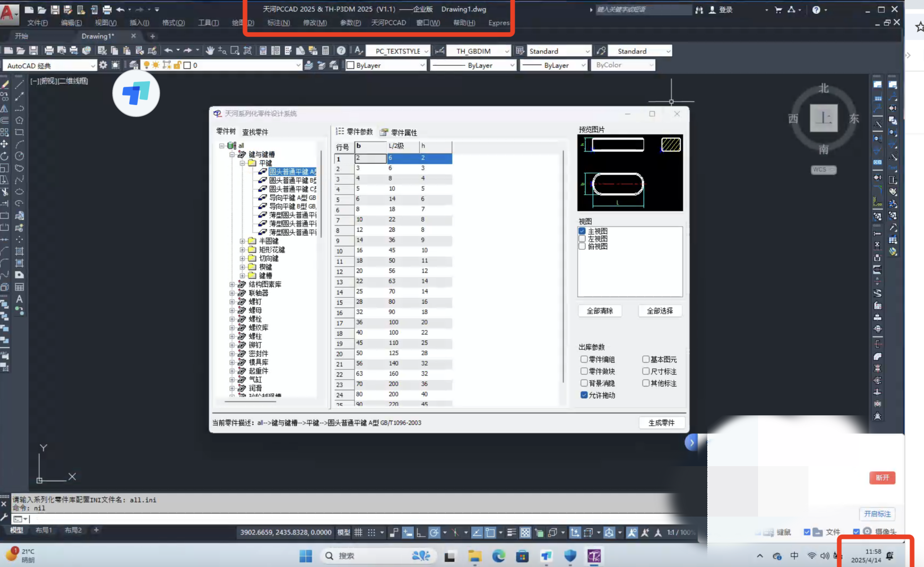Check the 尺寸标注 checkbox
The width and height of the screenshot is (924, 567).
[646, 371]
